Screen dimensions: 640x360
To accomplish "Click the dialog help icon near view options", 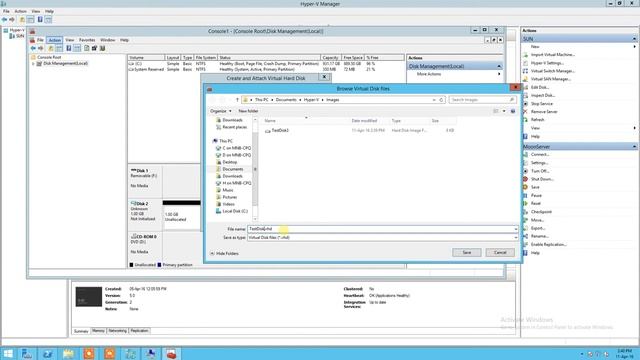I will [513, 111].
